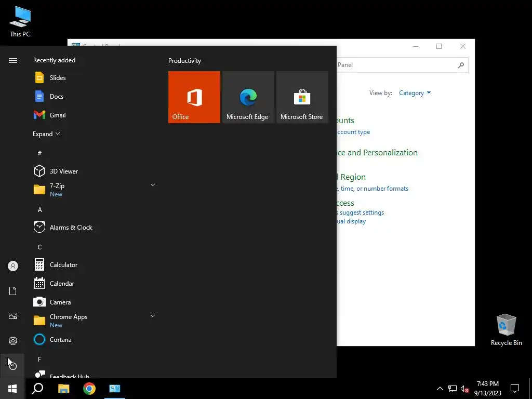Open Appearance and Personalization in Control Panel
Image resolution: width=532 pixels, height=399 pixels.
[377, 153]
